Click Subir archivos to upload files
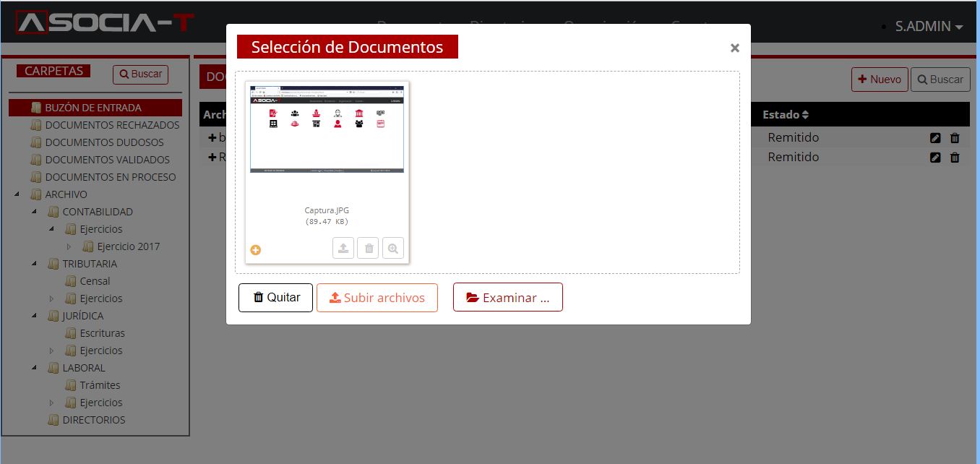Screen dimensions: 980x464 pos(377,298)
